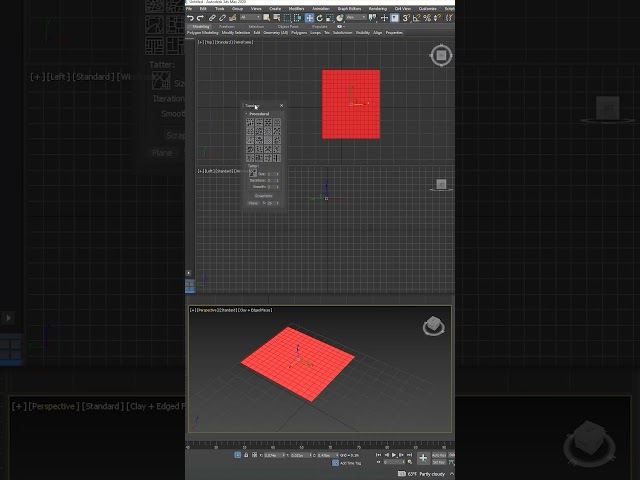This screenshot has height=480, width=640.
Task: Click the Redo arrow icon
Action: coord(200,18)
